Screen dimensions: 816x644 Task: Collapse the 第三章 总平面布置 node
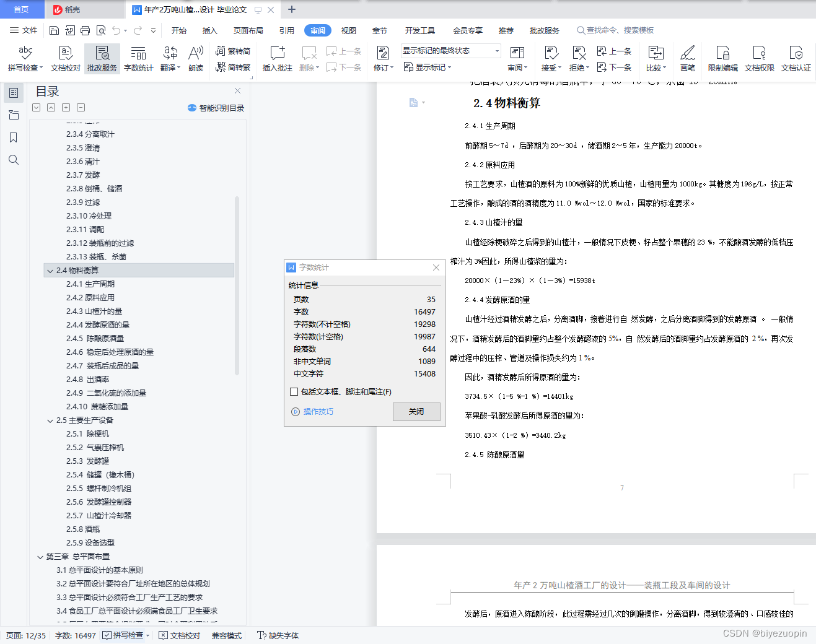click(40, 557)
